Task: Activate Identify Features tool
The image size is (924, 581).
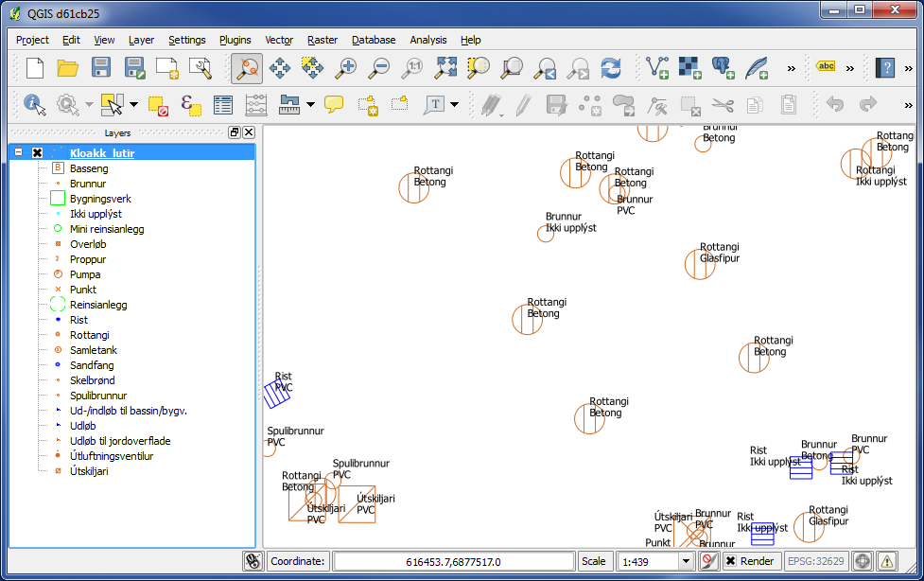Action: point(35,105)
